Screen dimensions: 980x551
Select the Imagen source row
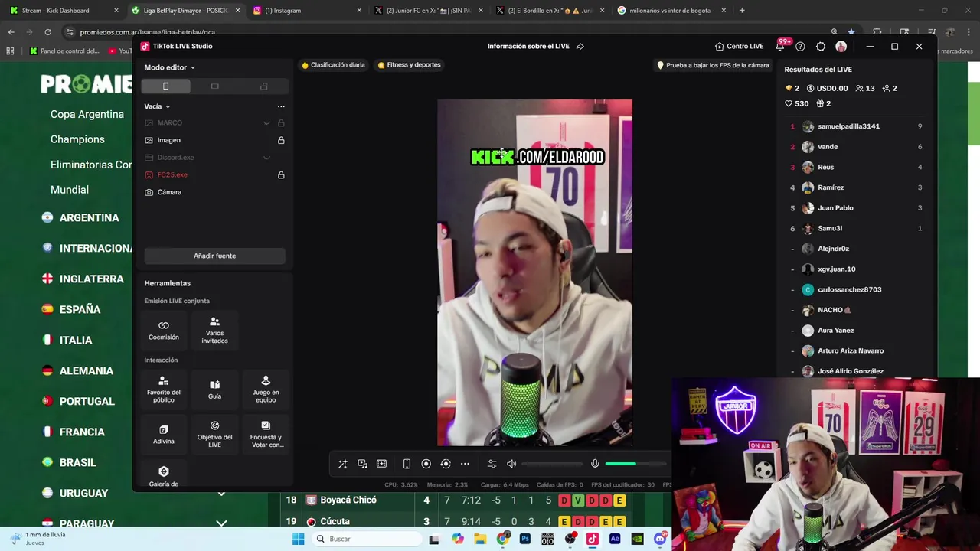[x=214, y=140]
